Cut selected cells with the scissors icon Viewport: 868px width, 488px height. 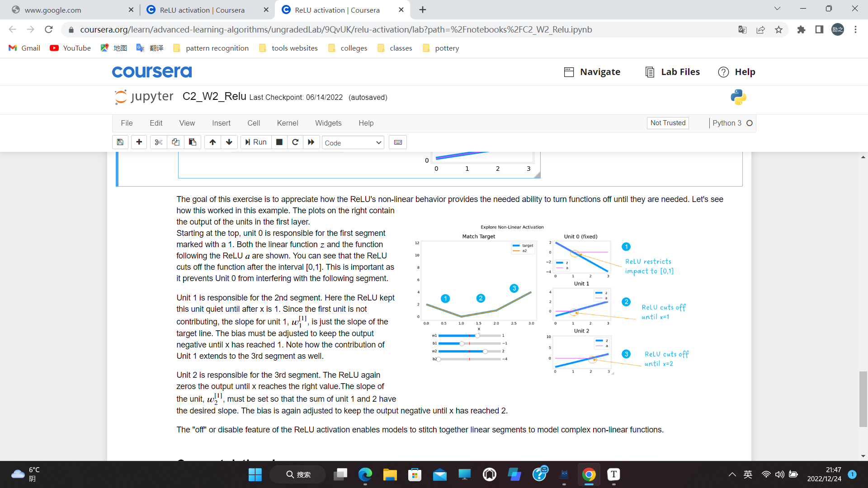[158, 142]
